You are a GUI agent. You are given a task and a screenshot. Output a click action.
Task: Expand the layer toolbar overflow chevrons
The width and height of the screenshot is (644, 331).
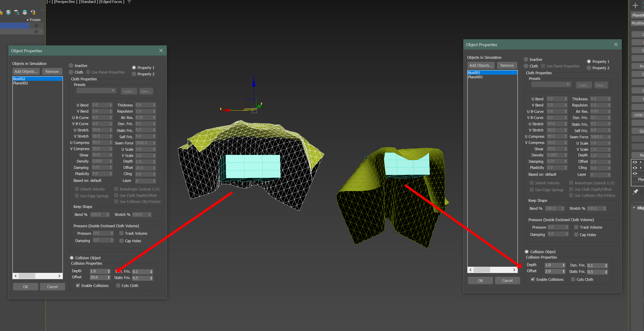point(42,10)
